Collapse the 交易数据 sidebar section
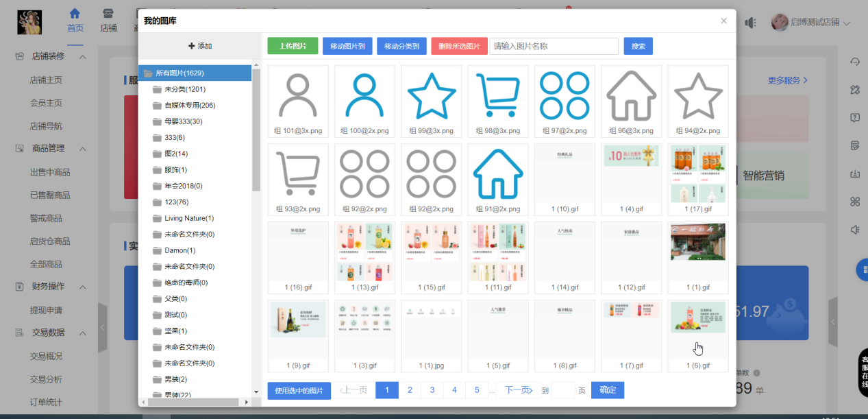Viewport: 868px width, 419px height. coord(83,333)
